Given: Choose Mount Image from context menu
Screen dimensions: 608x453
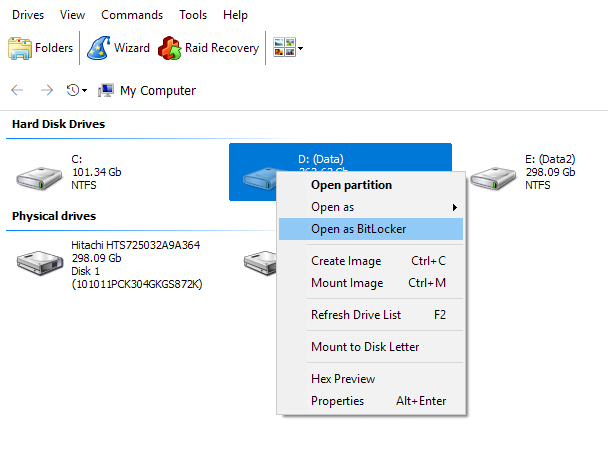Looking at the screenshot, I should (371, 283).
